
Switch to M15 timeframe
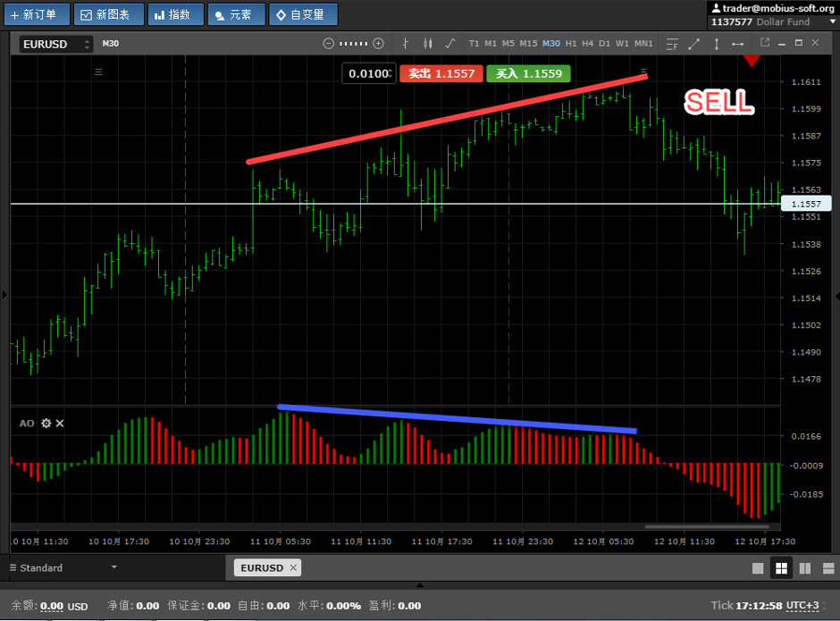coord(528,44)
